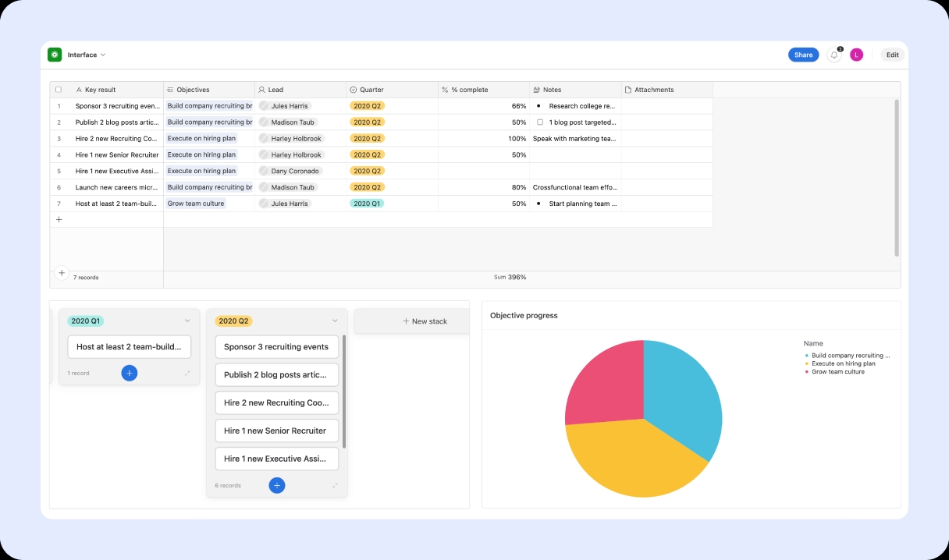Viewport: 949px width, 560px height.
Task: Collapse the 2020 Q2 stack chevron
Action: [x=335, y=321]
